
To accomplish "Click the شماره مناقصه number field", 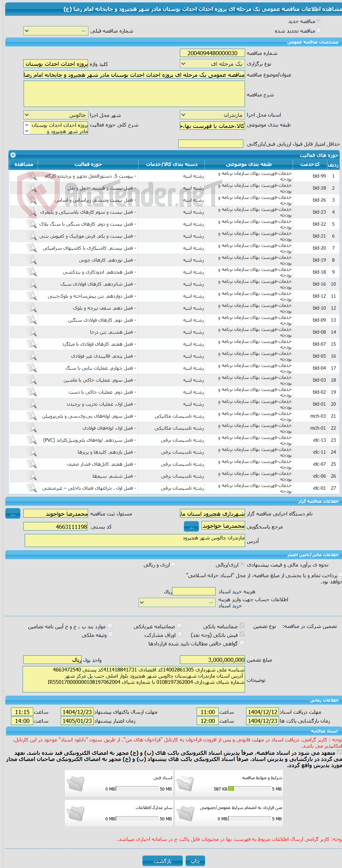I will [212, 53].
